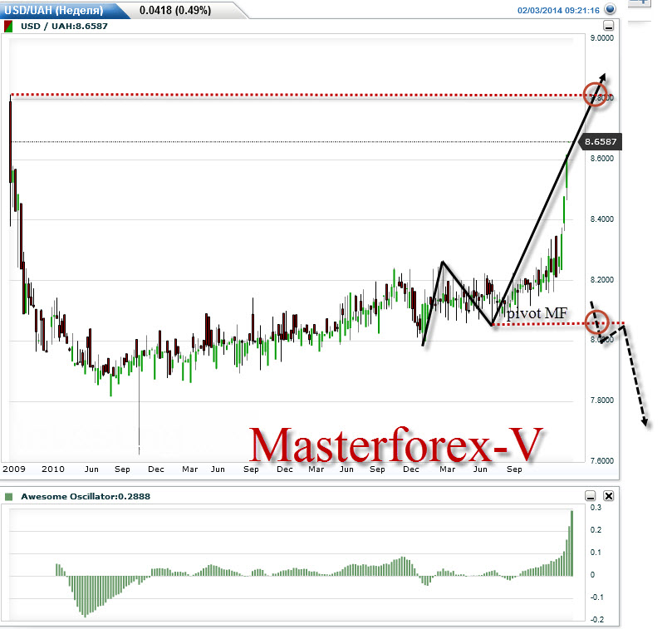Click the 2010 label on the time axis
The image size is (672, 629).
53,469
